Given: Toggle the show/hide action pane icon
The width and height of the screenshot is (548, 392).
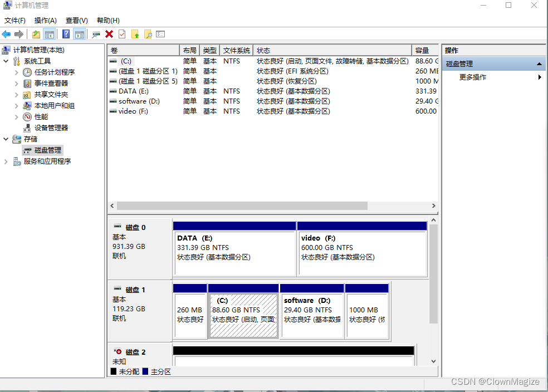Looking at the screenshot, I should click(x=80, y=34).
